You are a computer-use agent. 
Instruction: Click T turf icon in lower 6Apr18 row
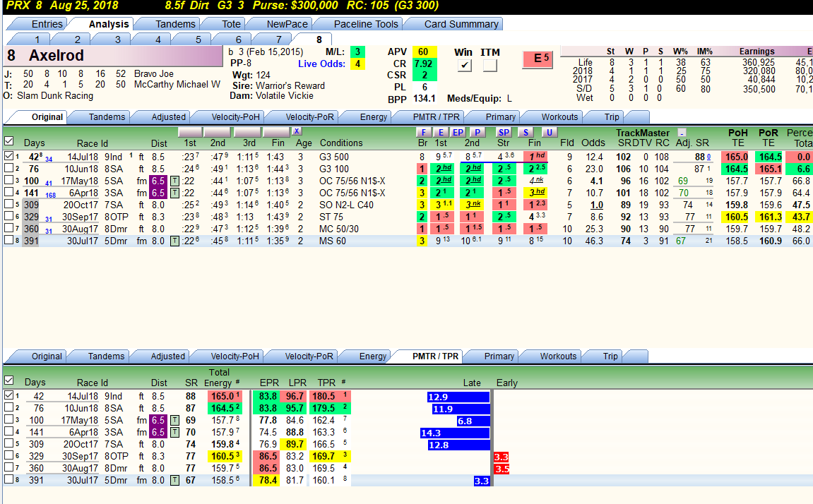click(x=174, y=432)
